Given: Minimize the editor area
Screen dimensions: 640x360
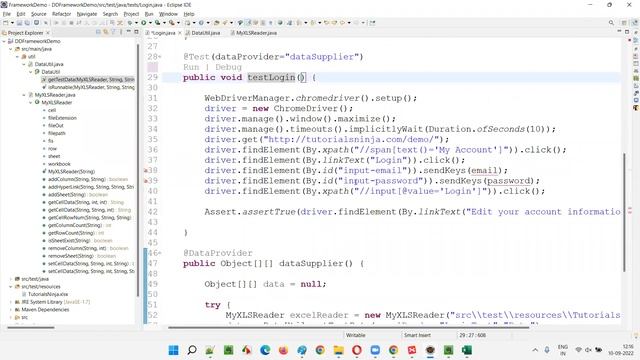Looking at the screenshot, I should [x=619, y=32].
